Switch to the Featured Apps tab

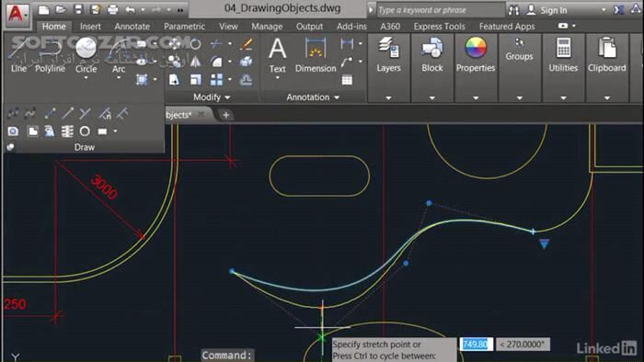point(507,27)
